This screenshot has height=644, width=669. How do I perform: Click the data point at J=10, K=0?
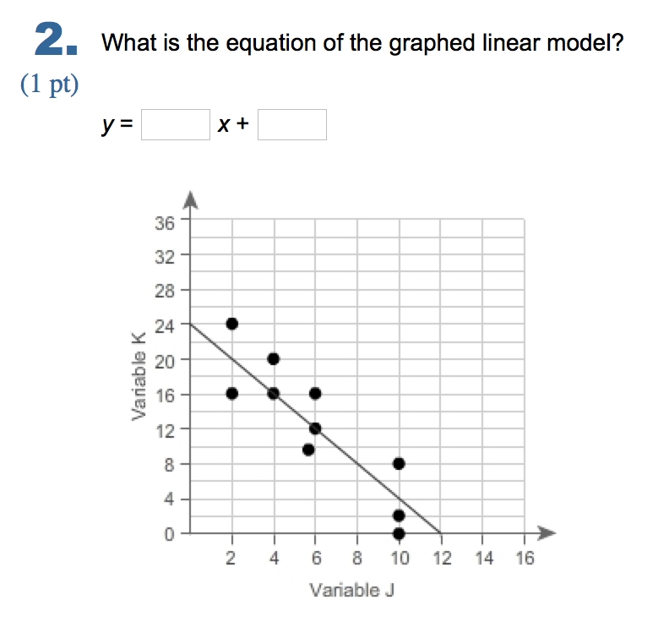point(399,533)
